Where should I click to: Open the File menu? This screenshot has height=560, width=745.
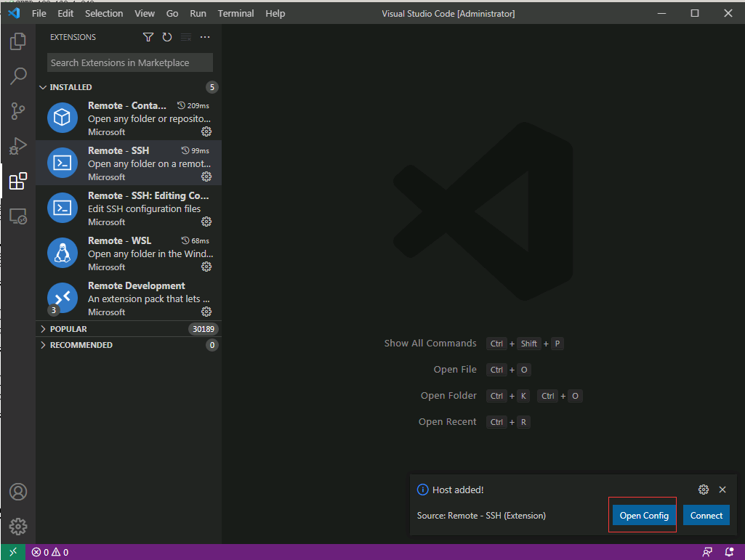[39, 13]
